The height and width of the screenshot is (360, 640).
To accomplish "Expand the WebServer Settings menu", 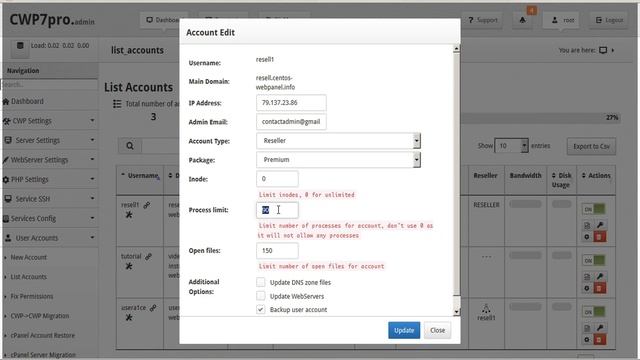I will [49, 160].
